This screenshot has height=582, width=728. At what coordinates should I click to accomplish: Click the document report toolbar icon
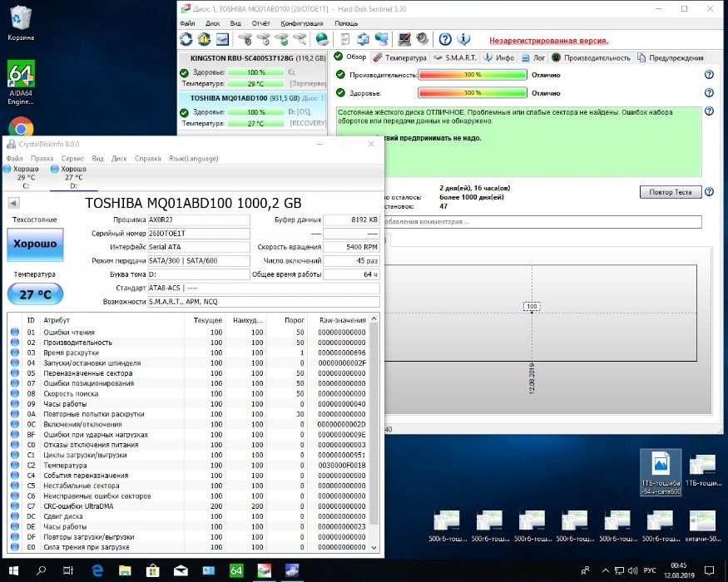[x=345, y=40]
